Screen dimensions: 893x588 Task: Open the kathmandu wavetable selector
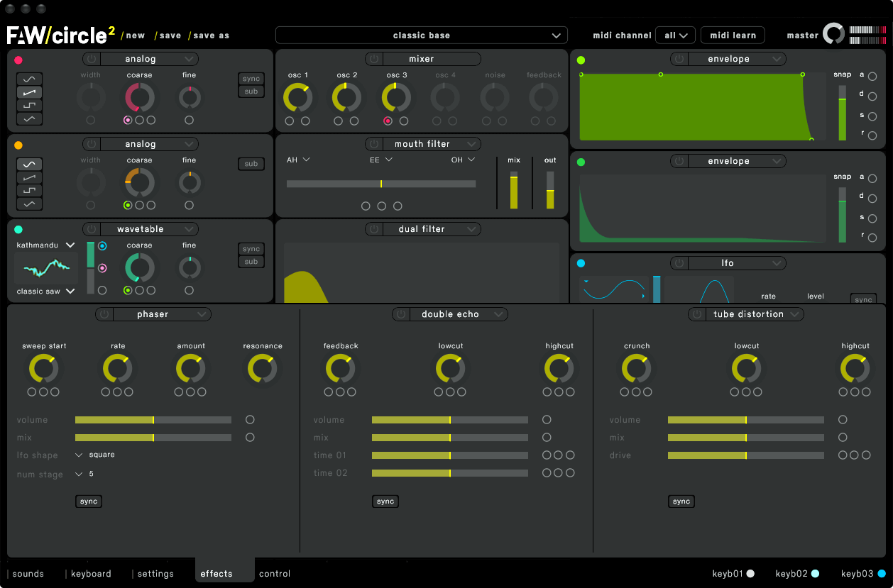45,245
